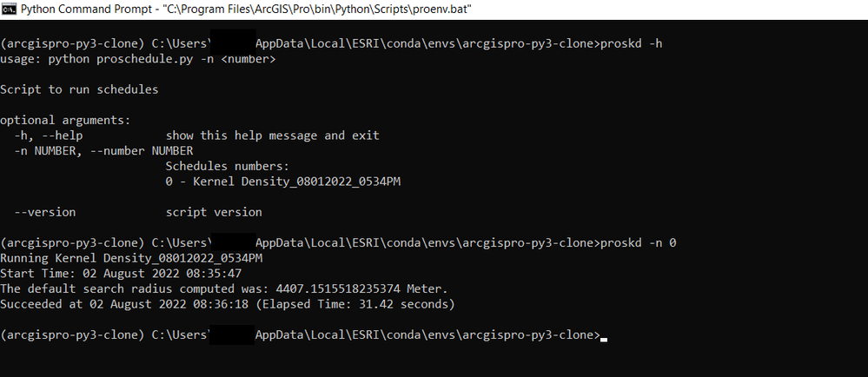This screenshot has width=868, height=377.
Task: Click the 'Script to run schedules' text
Action: [x=79, y=89]
